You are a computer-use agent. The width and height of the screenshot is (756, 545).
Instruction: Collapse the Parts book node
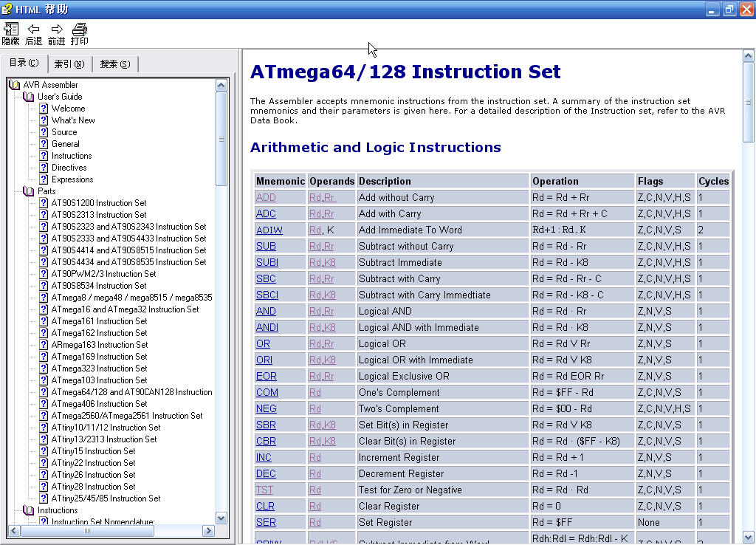tap(29, 191)
